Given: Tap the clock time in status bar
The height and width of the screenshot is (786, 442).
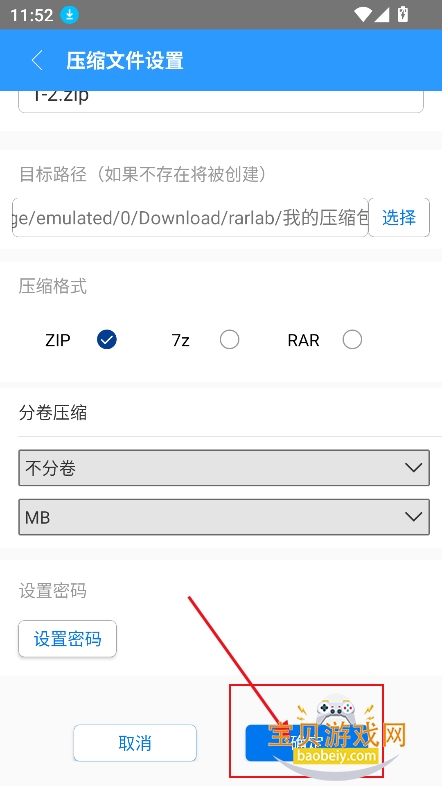Looking at the screenshot, I should [31, 15].
